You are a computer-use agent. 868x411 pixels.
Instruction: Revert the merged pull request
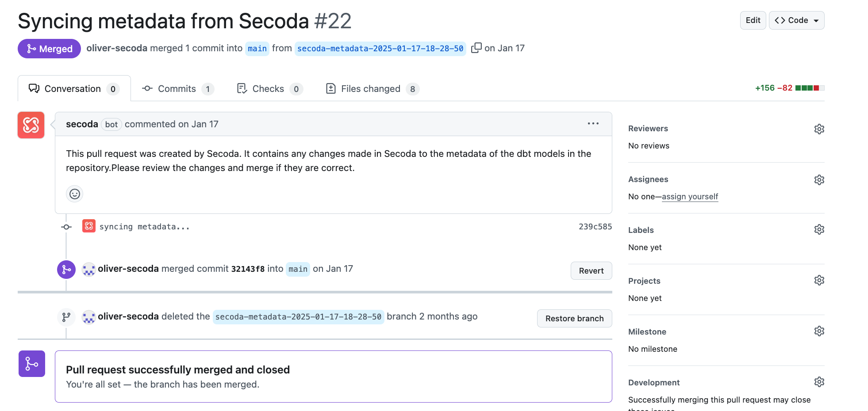591,271
